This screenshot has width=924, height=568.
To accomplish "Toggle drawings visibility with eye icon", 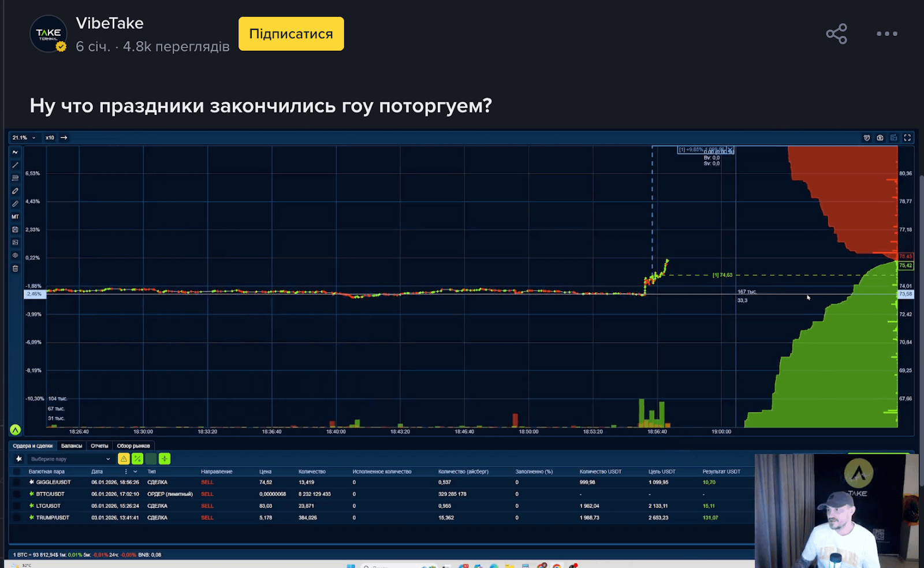I will point(16,255).
